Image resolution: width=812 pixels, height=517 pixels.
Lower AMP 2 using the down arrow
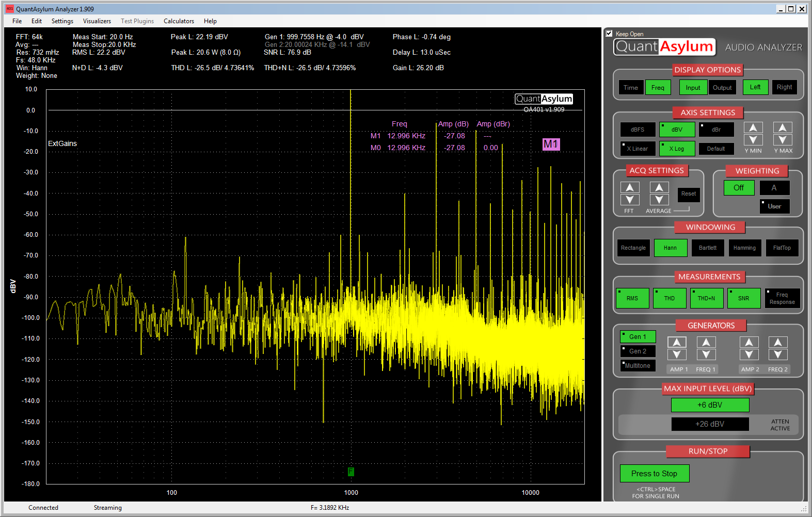[x=749, y=354]
